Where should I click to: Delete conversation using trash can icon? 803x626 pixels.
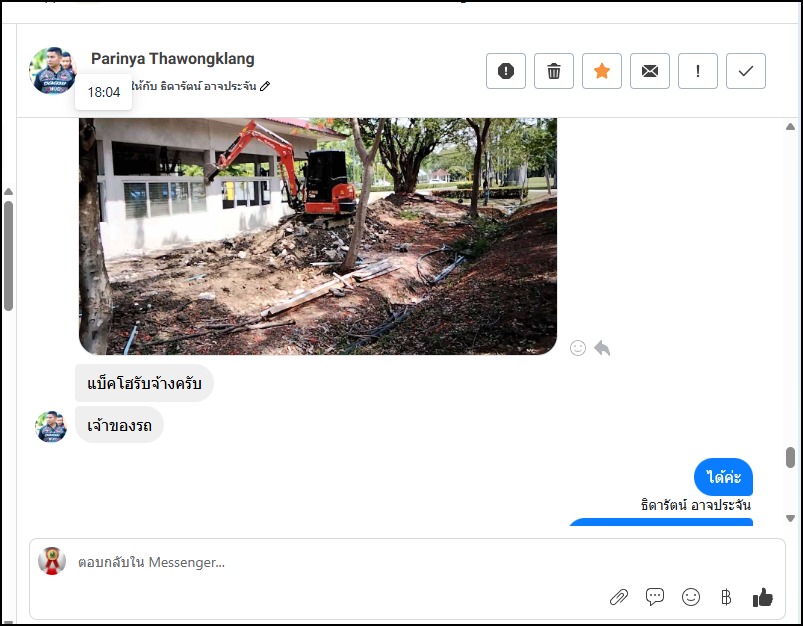coord(554,71)
